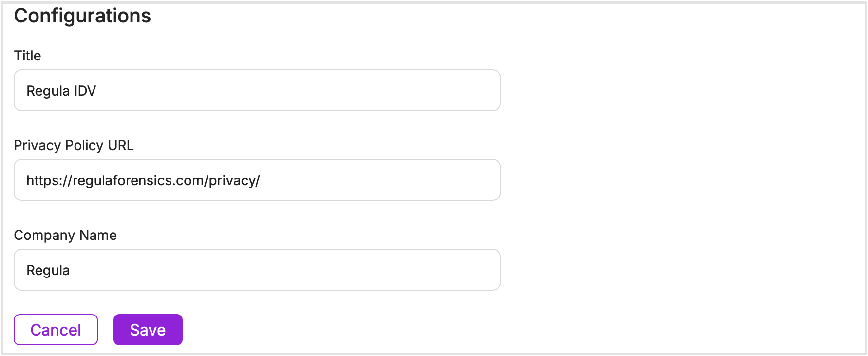The width and height of the screenshot is (868, 356).
Task: Click the Configurations heading
Action: coord(82,16)
